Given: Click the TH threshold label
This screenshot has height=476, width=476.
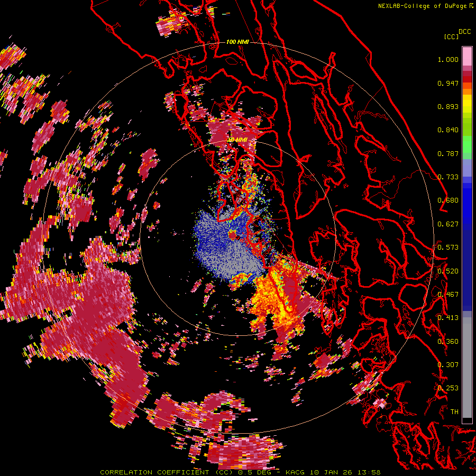Looking at the screenshot, I should click(454, 412).
